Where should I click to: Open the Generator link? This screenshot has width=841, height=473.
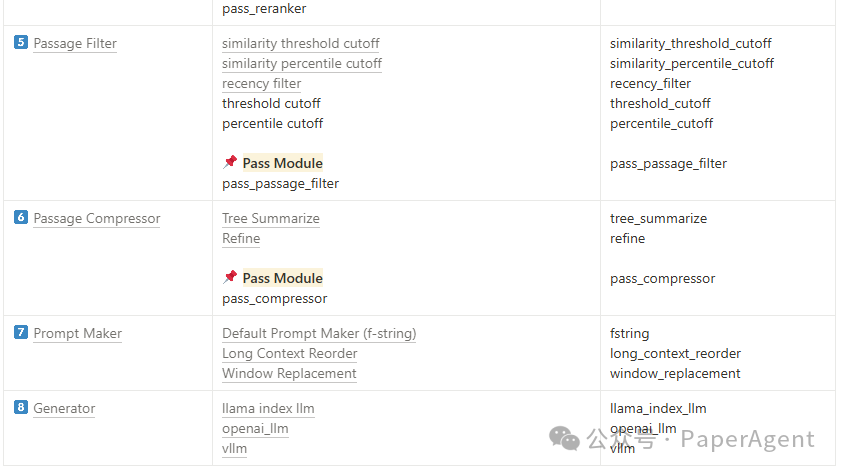[x=64, y=409]
